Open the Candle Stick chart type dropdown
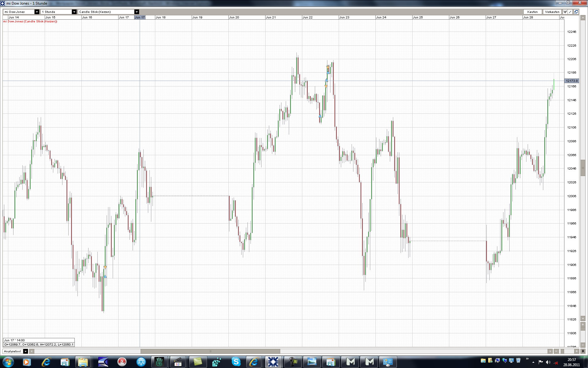Viewport: 588px width, 368px height. 137,12
